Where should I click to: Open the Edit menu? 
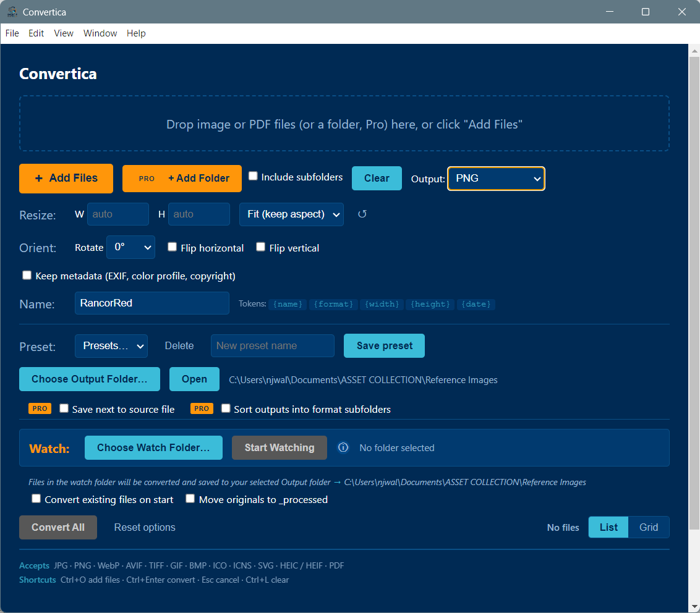(x=36, y=33)
